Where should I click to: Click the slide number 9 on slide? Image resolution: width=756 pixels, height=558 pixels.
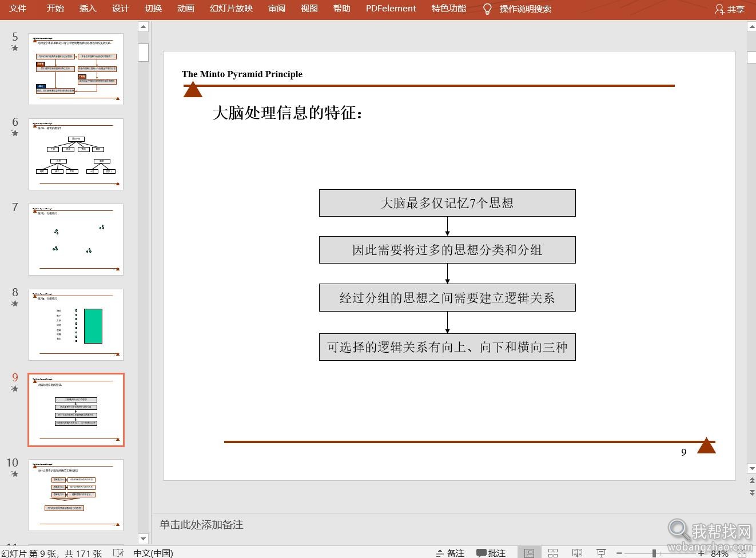point(683,452)
